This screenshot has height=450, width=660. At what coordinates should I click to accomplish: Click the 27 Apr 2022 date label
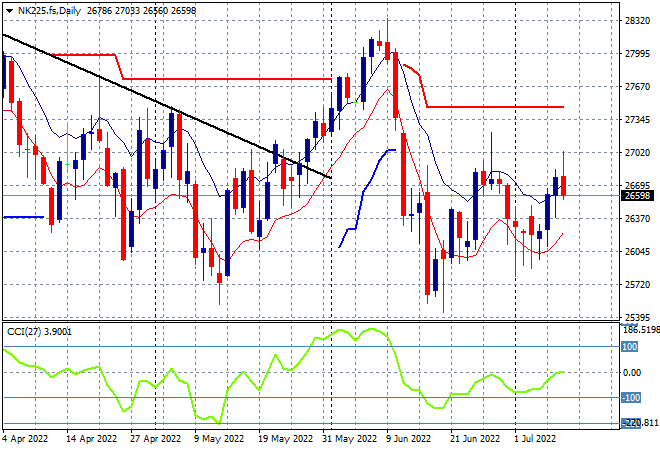pos(155,439)
